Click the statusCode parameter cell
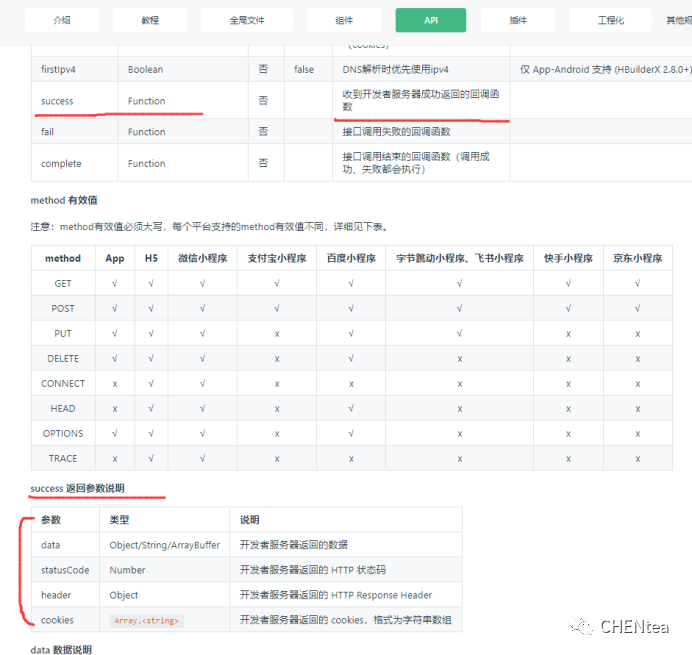 pyautogui.click(x=65, y=570)
